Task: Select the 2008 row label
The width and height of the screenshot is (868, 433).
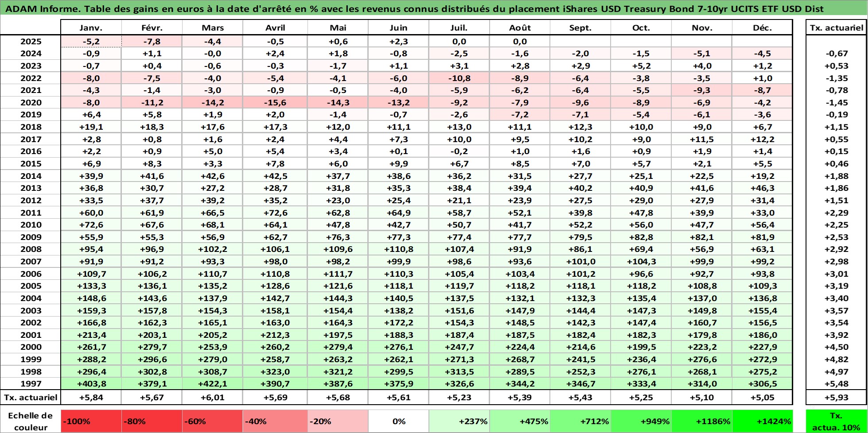Action: (31, 249)
